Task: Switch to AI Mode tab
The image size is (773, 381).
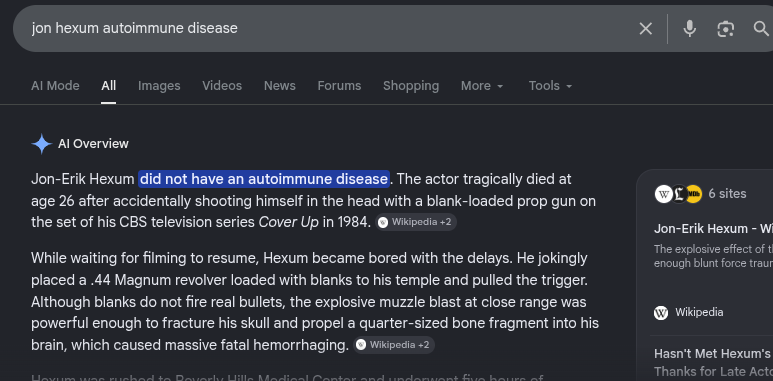Action: [x=55, y=86]
